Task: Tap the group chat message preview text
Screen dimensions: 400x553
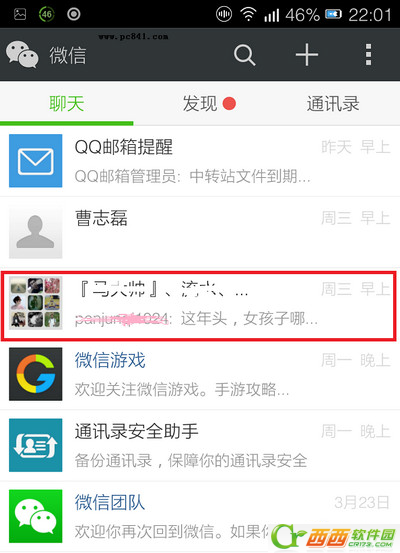Action: point(196,319)
